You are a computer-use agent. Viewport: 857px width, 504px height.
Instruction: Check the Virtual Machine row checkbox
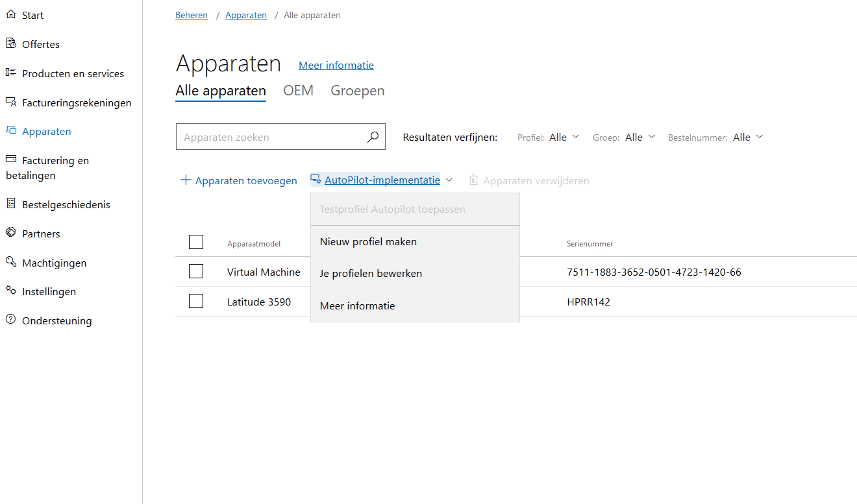[196, 271]
